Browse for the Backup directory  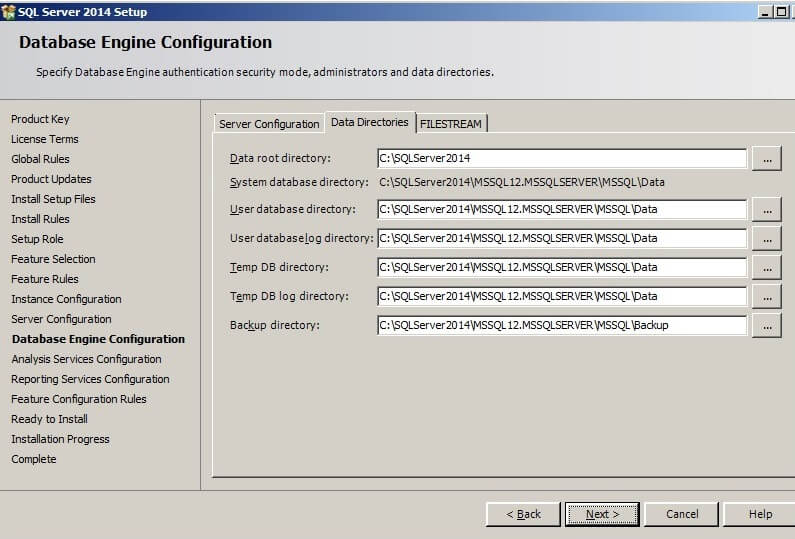766,326
